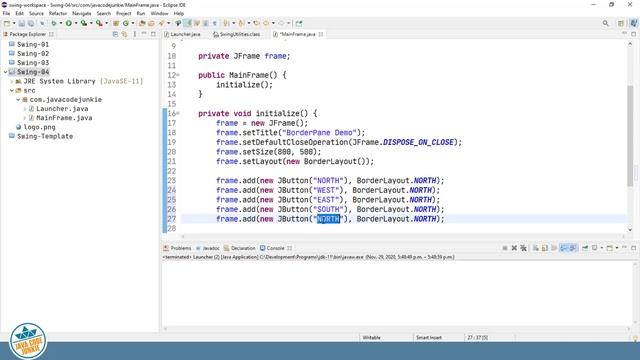Viewport: 640px width, 360px height.
Task: Close the MainFrame.java editor tab
Action: (321, 34)
